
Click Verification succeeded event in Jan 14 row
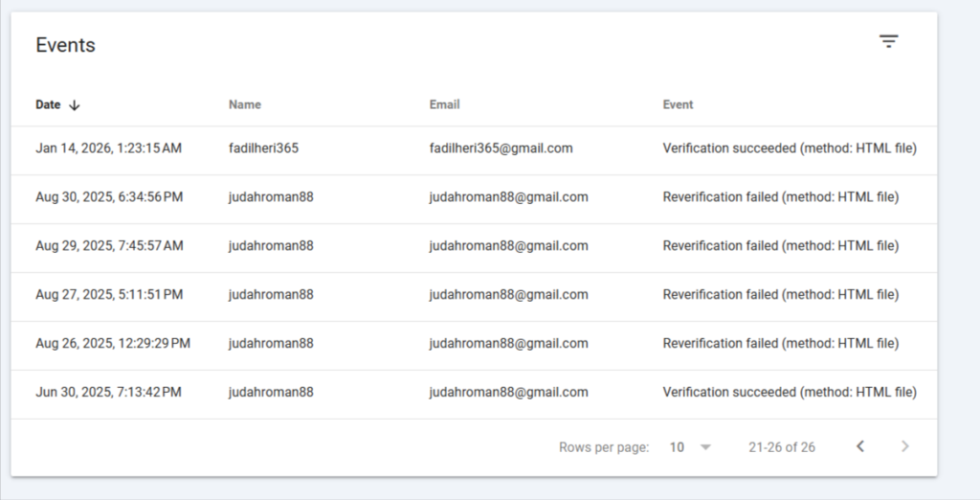click(x=790, y=148)
